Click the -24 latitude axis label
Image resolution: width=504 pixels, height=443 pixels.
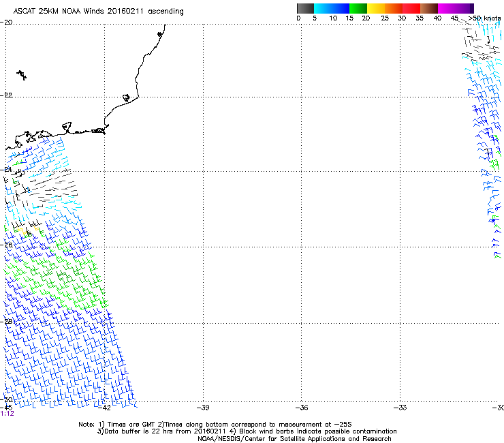click(6, 169)
